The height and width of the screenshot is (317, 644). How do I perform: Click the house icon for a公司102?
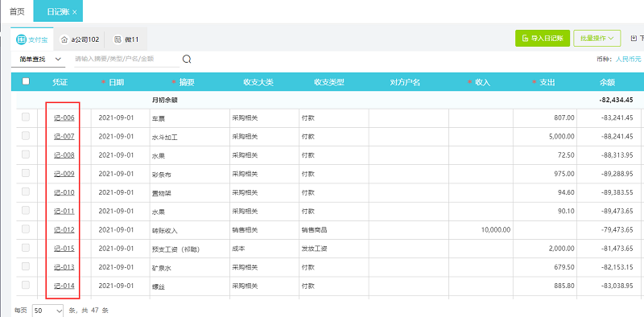(x=64, y=39)
